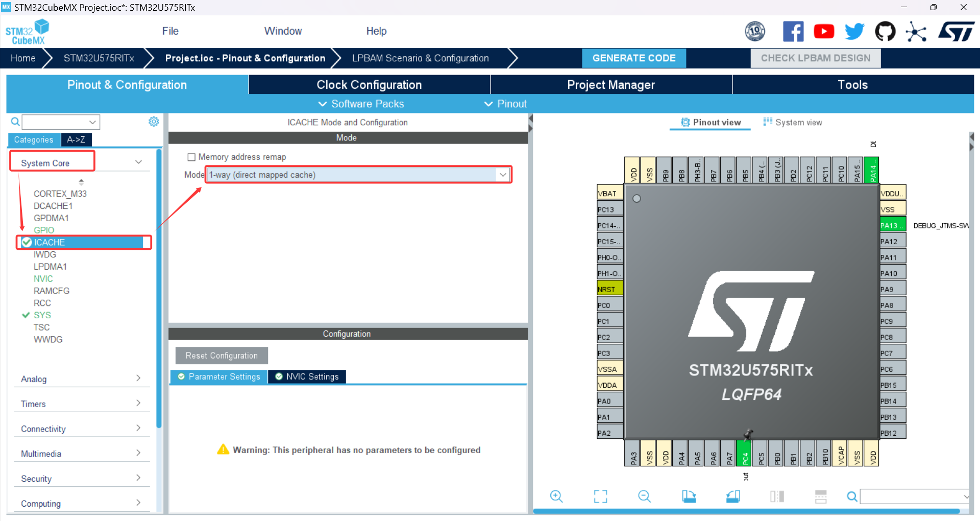The width and height of the screenshot is (980, 521).
Task: Switch to Project Manager tab
Action: point(611,85)
